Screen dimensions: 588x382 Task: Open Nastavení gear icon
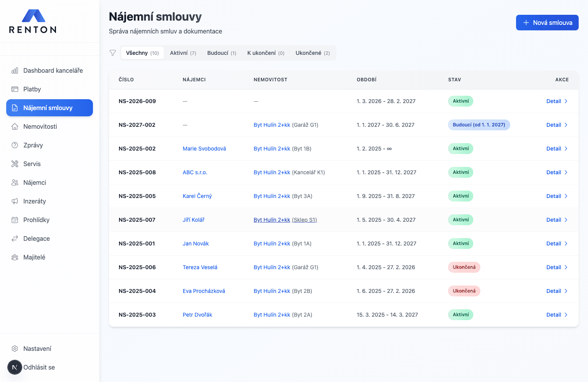(x=15, y=349)
